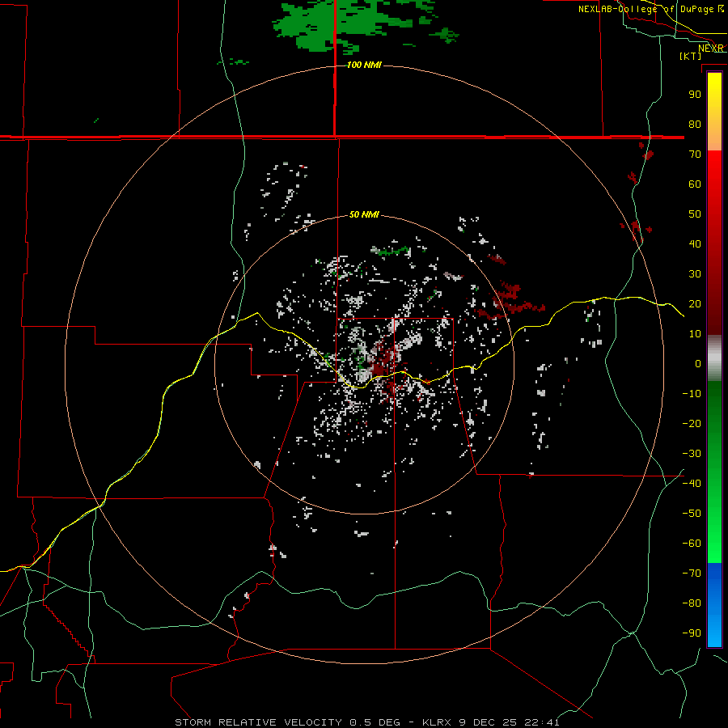
Task: Click the "100 NMI" range ring label
Action: tap(364, 65)
